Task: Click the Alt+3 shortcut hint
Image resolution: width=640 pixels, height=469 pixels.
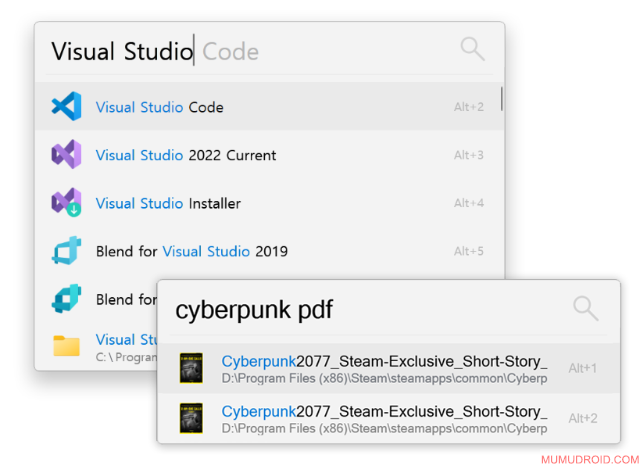Action: click(469, 155)
